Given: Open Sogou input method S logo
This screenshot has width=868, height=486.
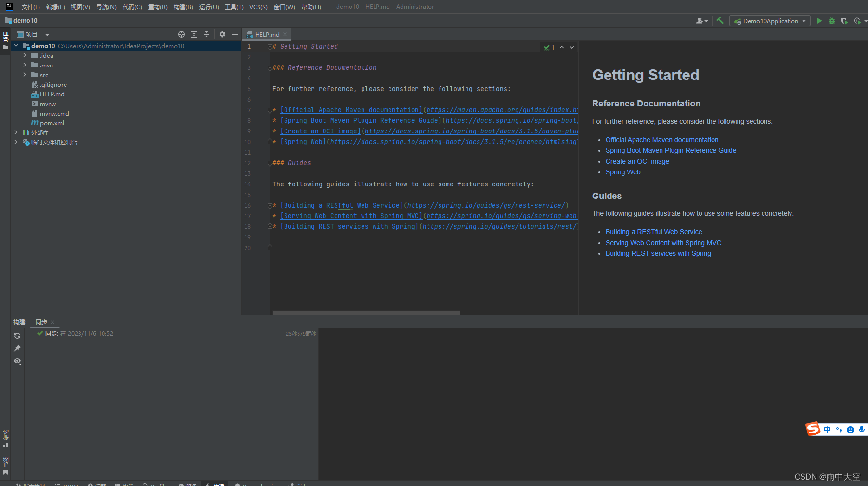Looking at the screenshot, I should pos(813,429).
